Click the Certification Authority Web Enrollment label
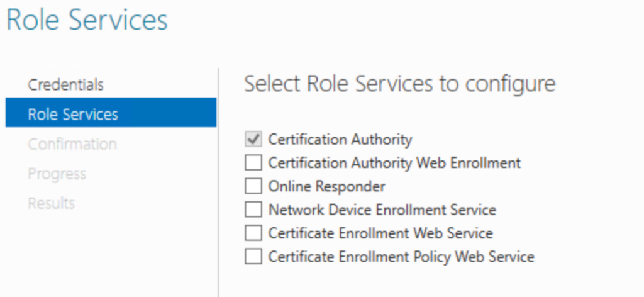This screenshot has width=644, height=297. point(394,163)
